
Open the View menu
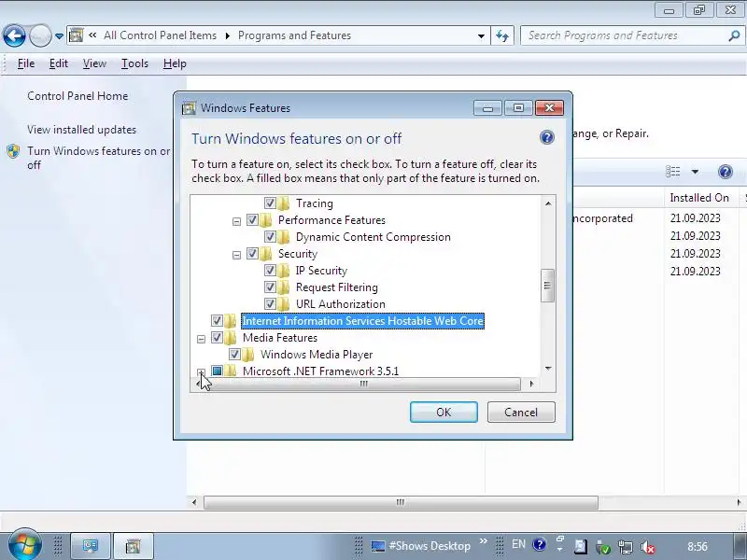[94, 63]
